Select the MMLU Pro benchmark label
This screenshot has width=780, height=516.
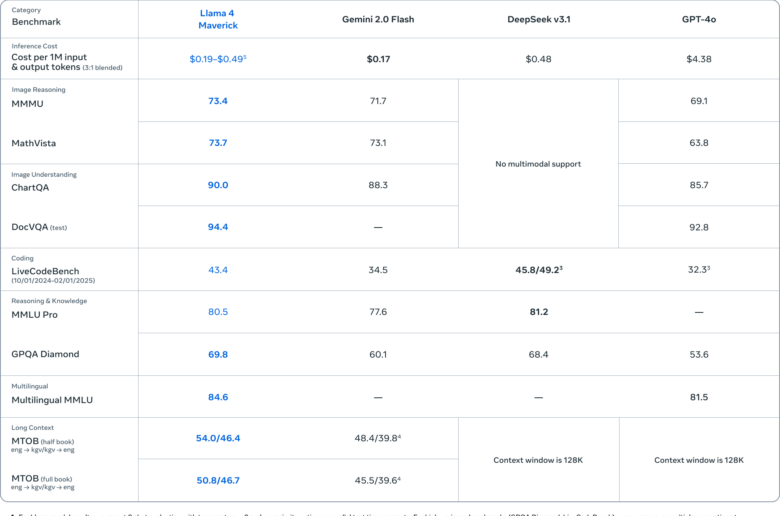coord(34,315)
